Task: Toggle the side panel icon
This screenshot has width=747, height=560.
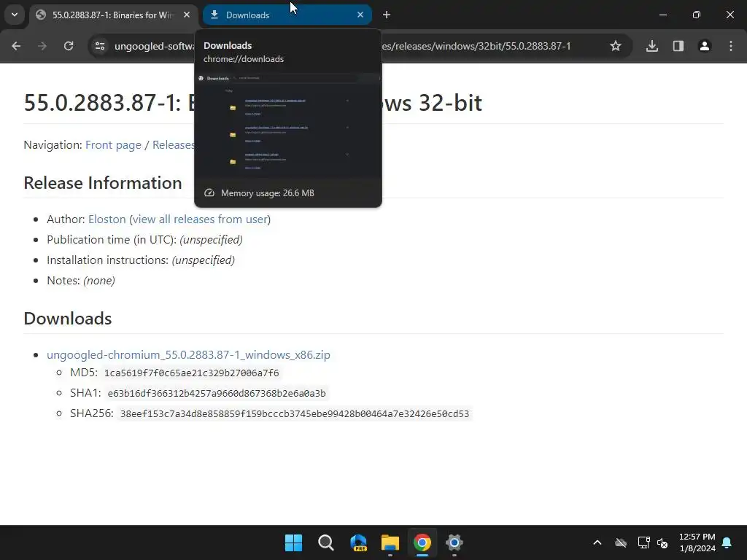Action: 678,46
